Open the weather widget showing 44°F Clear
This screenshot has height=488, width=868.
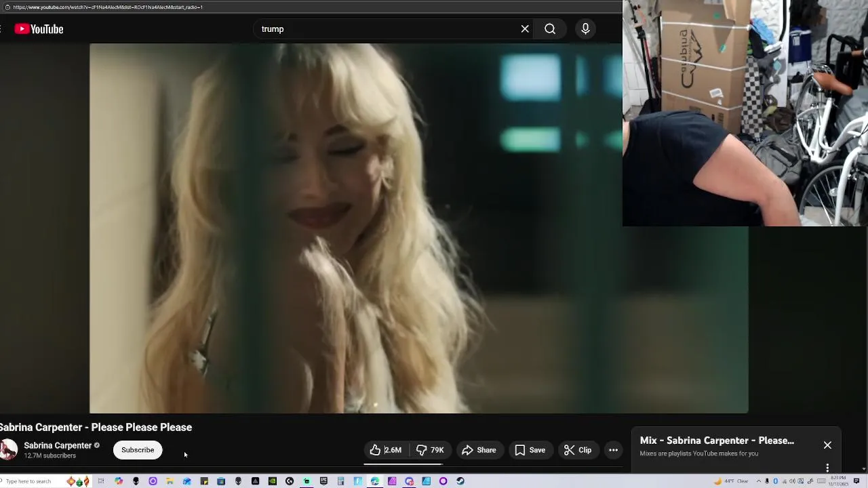[731, 481]
